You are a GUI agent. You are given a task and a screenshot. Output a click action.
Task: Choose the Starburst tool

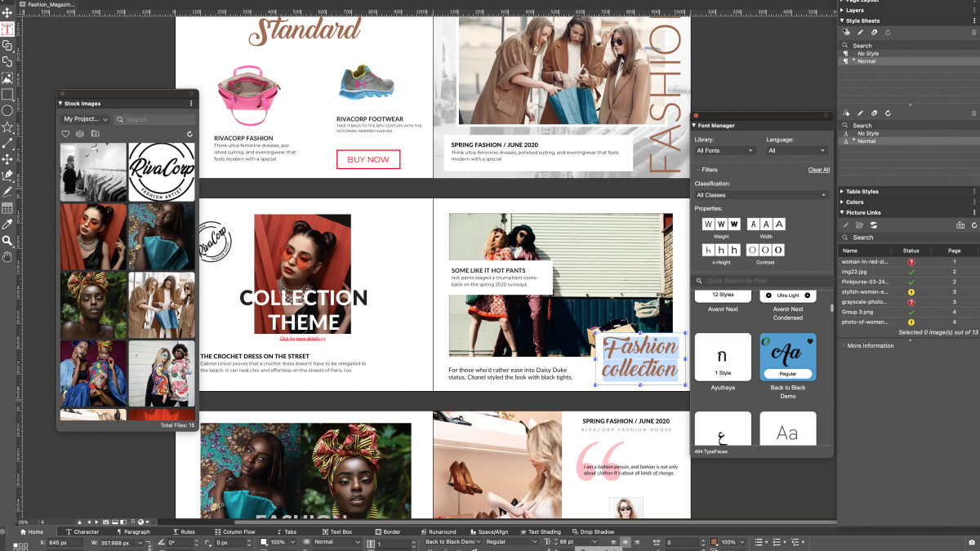click(7, 127)
